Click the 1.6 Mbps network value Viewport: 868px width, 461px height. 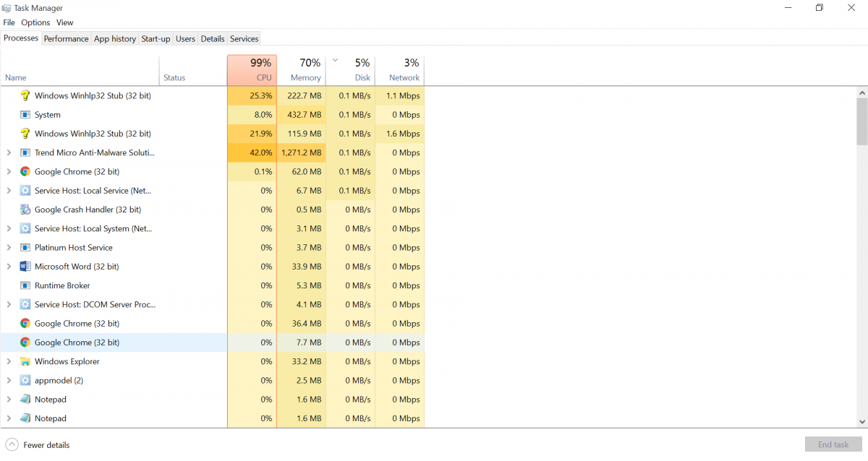tap(403, 134)
